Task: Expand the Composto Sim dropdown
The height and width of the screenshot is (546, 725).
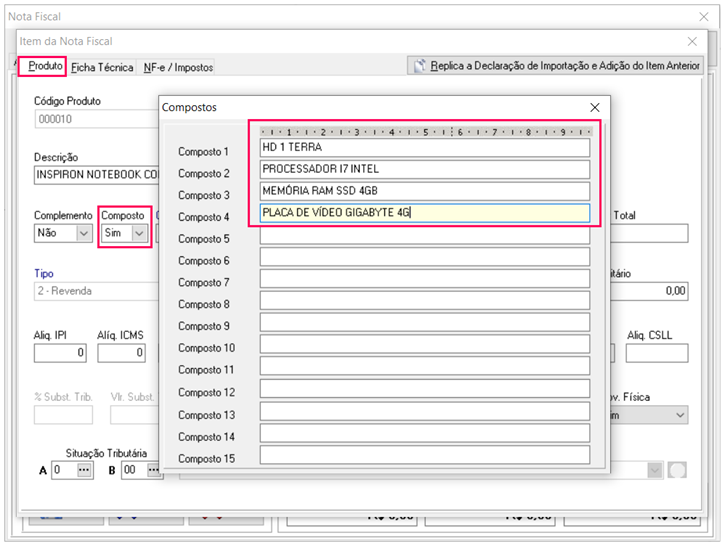Action: pos(139,233)
